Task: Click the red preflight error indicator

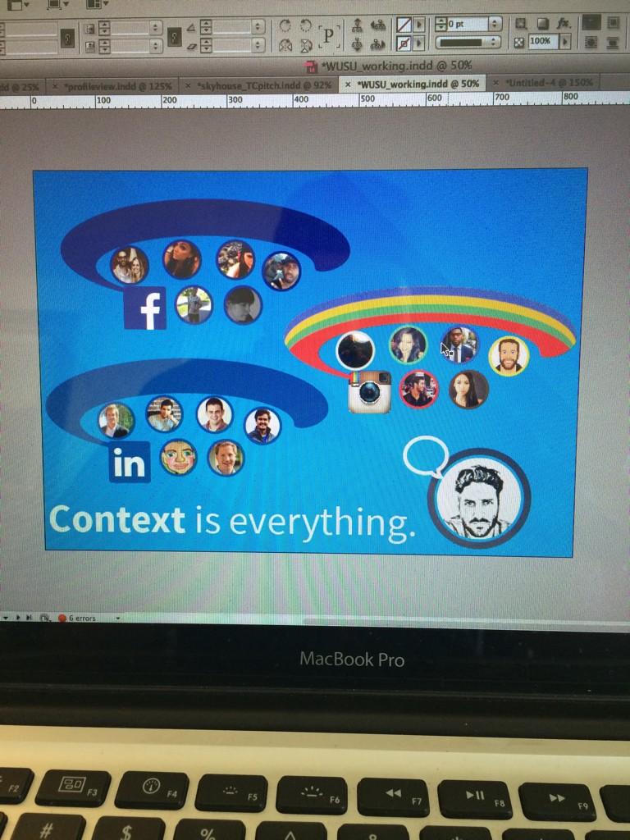Action: tap(62, 618)
